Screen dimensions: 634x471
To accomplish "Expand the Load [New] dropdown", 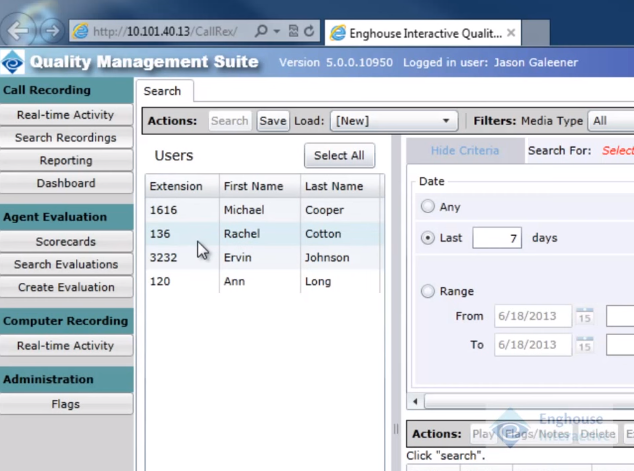I will coord(393,121).
